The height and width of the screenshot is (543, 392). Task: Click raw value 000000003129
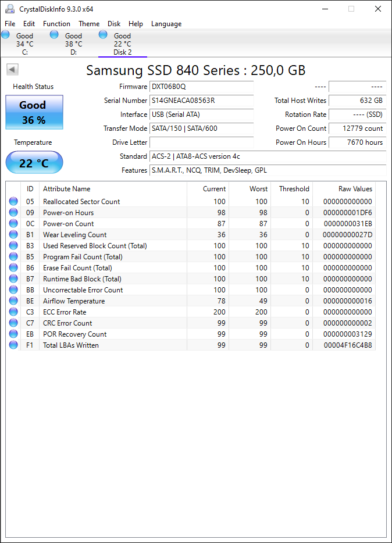tap(347, 334)
